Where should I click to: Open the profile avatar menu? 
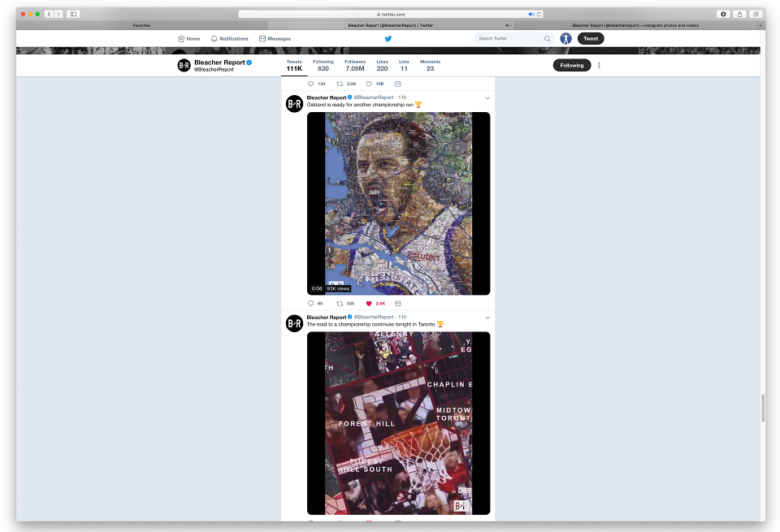tap(565, 38)
